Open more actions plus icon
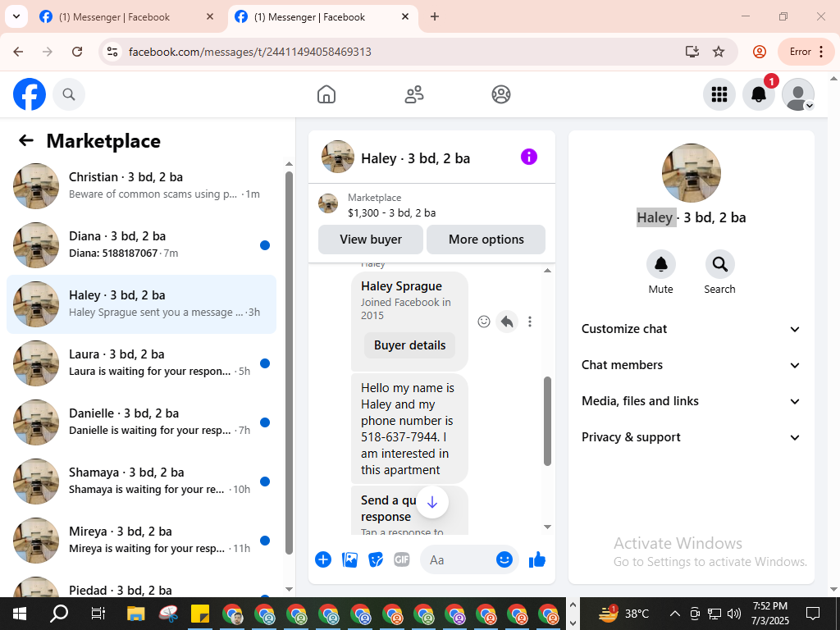The width and height of the screenshot is (840, 630). point(323,559)
